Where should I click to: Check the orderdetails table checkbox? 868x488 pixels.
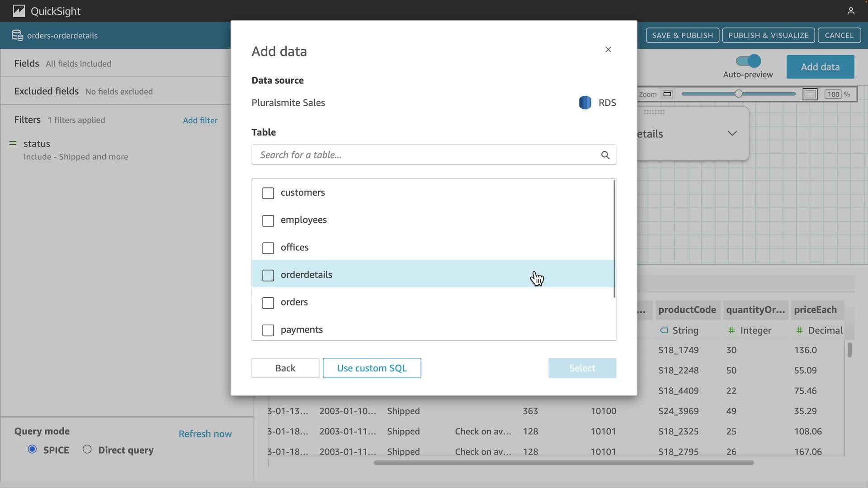coord(268,275)
